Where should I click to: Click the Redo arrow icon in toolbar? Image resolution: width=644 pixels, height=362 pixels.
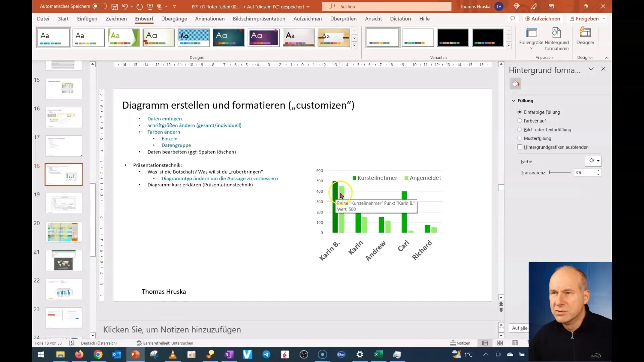140,6
